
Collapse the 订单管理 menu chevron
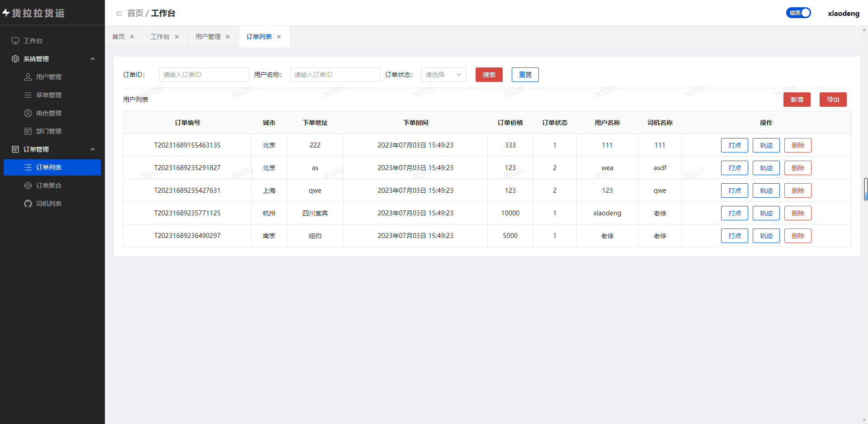click(93, 149)
